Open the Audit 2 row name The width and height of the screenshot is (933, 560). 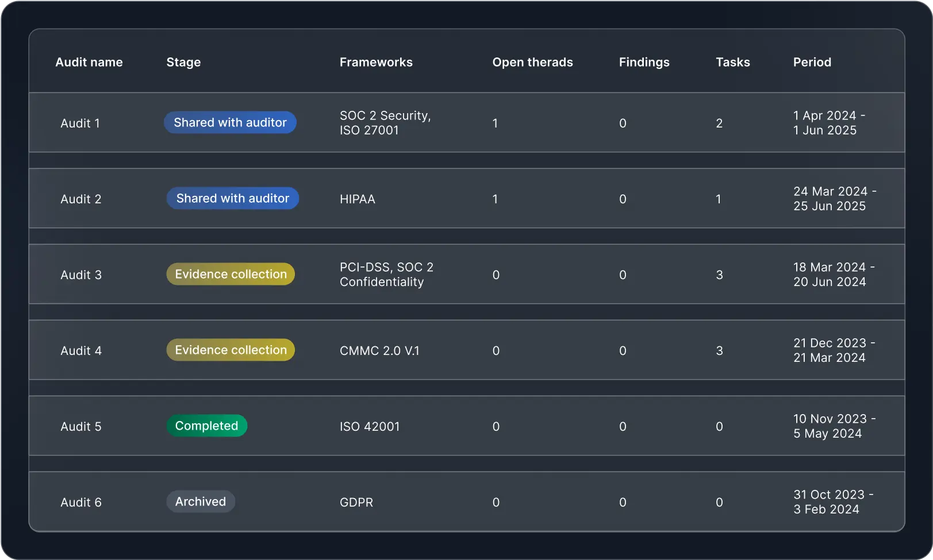(80, 199)
